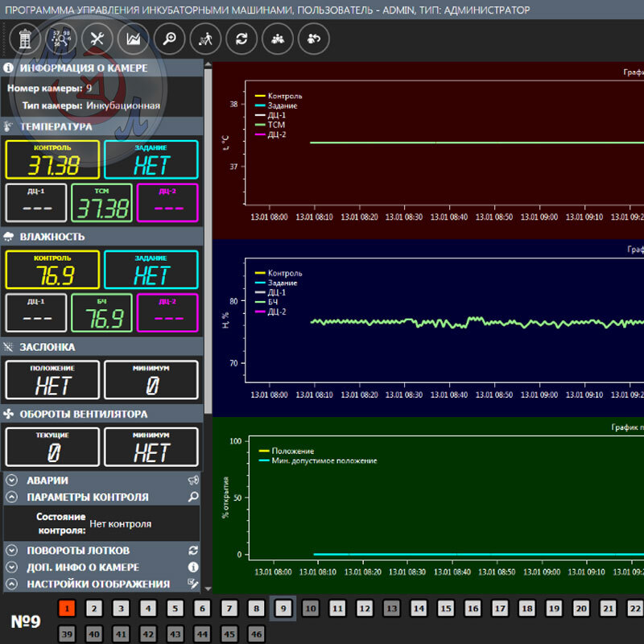
Task: Click the cloud icon by ВЛАЖНОСТЬ
Action: click(8, 236)
